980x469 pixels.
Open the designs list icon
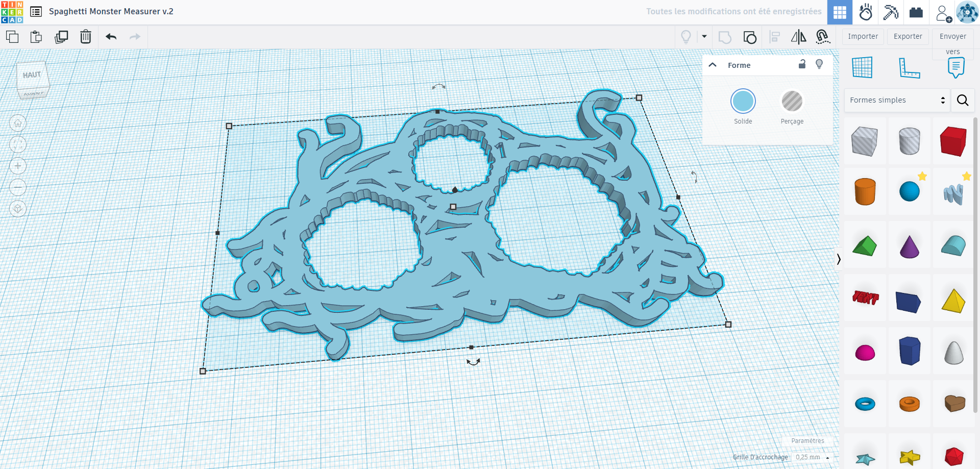pyautogui.click(x=36, y=12)
